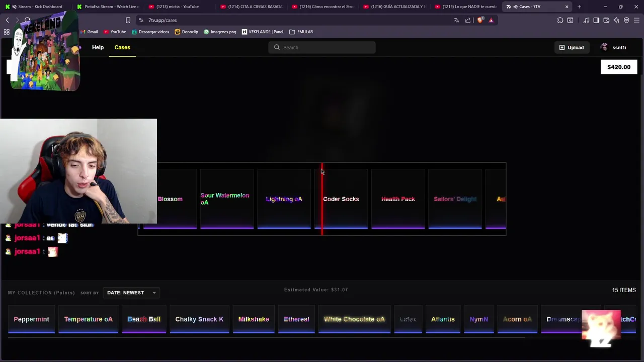
Task: Open the Donoclip bookmark
Action: 187,32
